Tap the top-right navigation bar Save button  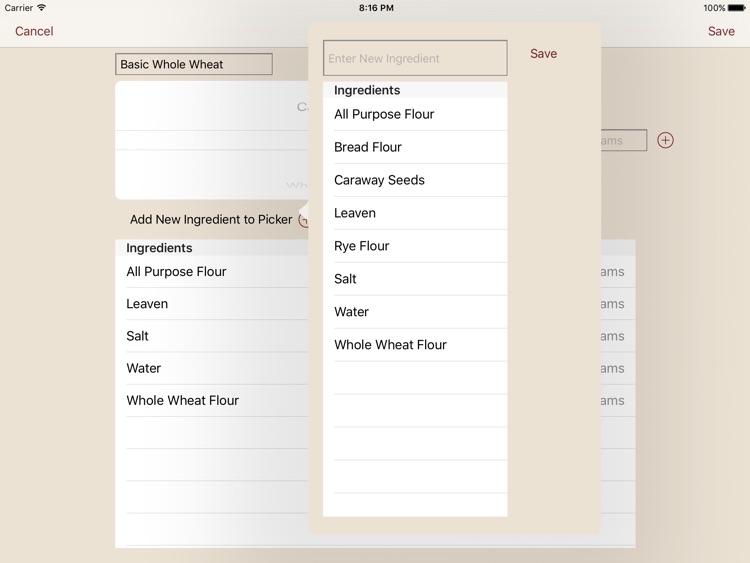coord(721,31)
